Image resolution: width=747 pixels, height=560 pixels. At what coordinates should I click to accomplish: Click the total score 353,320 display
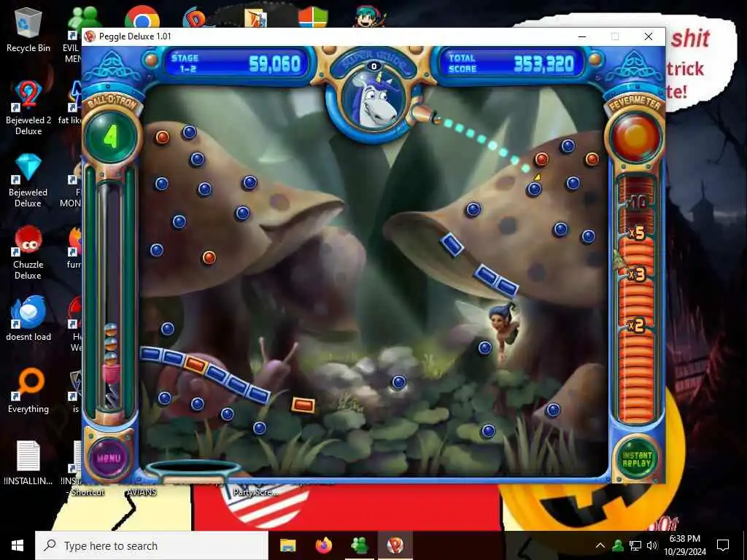coord(511,63)
